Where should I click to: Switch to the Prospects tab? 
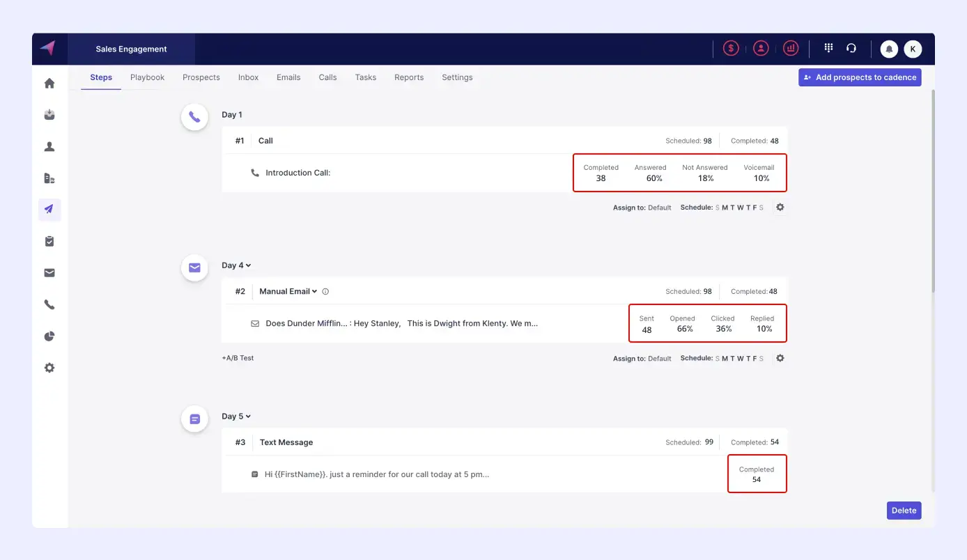point(201,77)
